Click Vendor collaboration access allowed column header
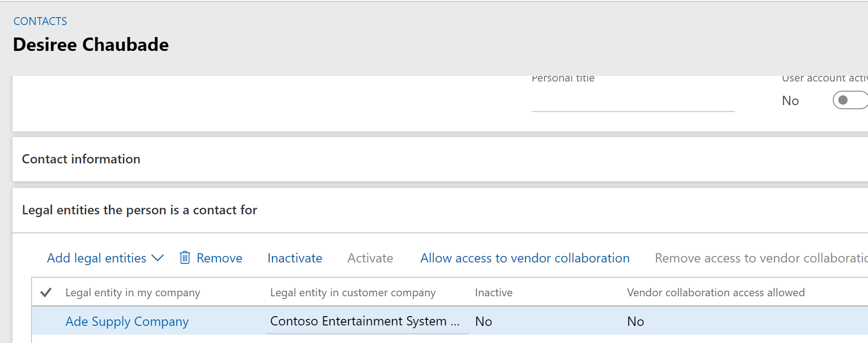Screen dimensions: 868x343 coord(716,293)
